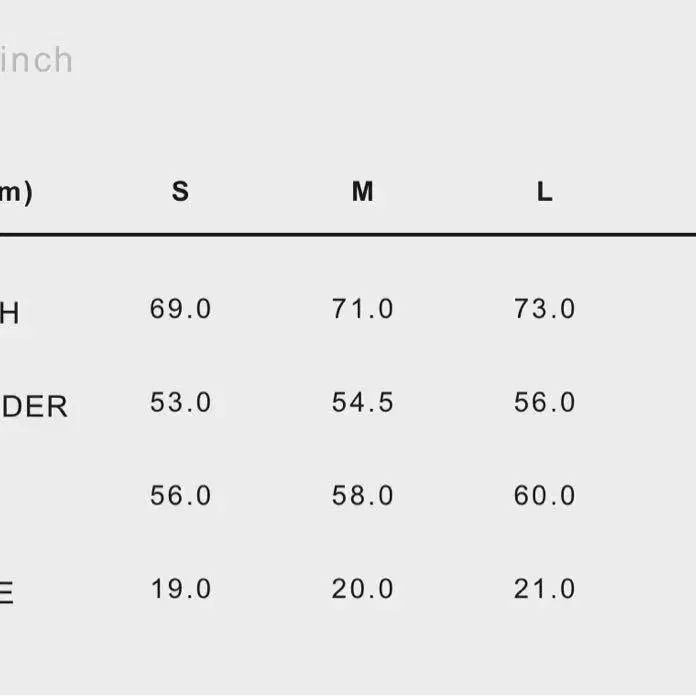Screen dimensions: 696x696
Task: Select the M size column header
Action: click(362, 191)
